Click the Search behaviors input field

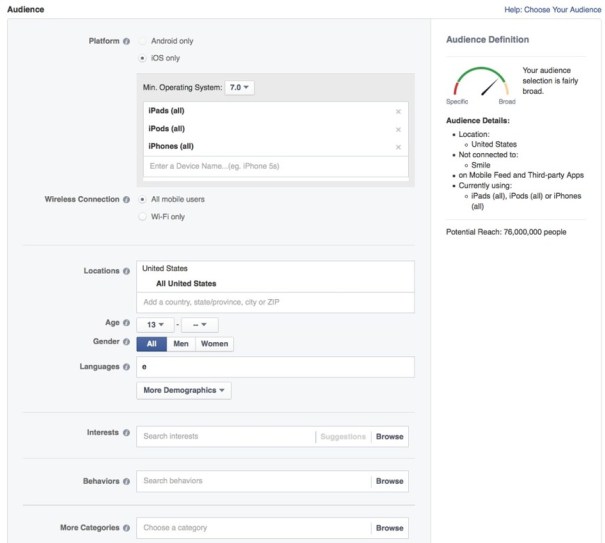pos(254,481)
